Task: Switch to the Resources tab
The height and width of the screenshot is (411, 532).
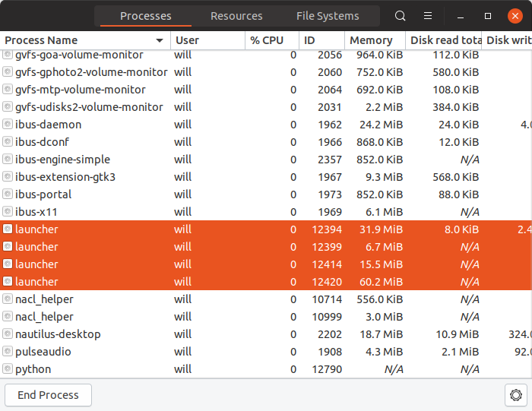Action: coord(236,16)
